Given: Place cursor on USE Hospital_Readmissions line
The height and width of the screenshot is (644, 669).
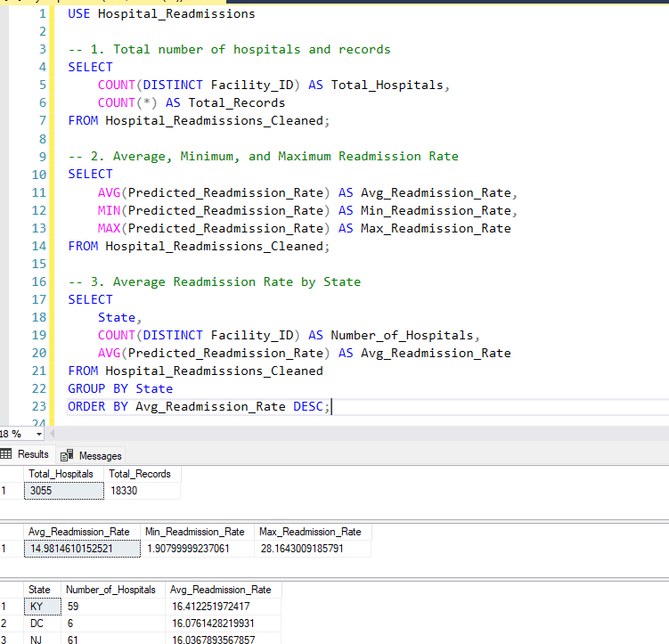Looking at the screenshot, I should (161, 13).
